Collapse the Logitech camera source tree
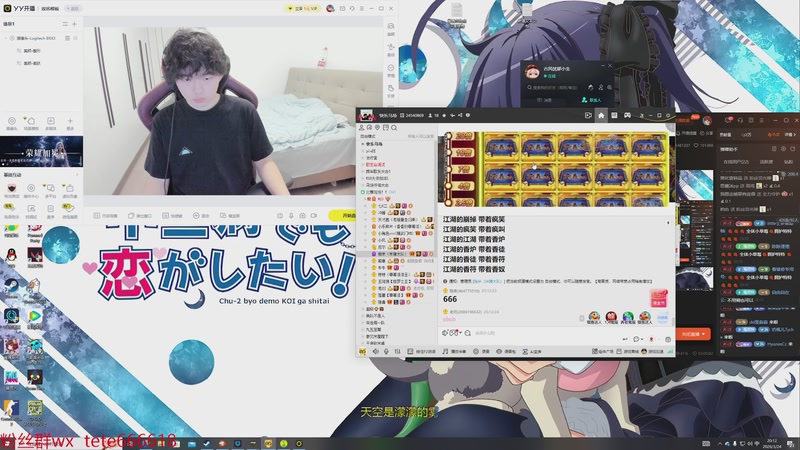The image size is (800, 450). tap(6, 38)
